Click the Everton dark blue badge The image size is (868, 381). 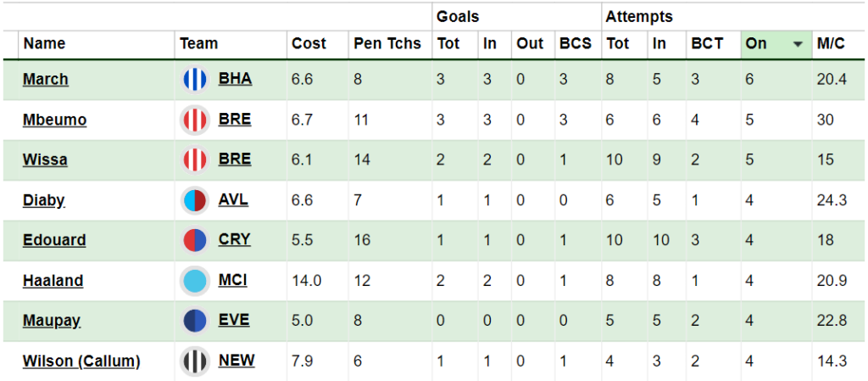coord(195,321)
